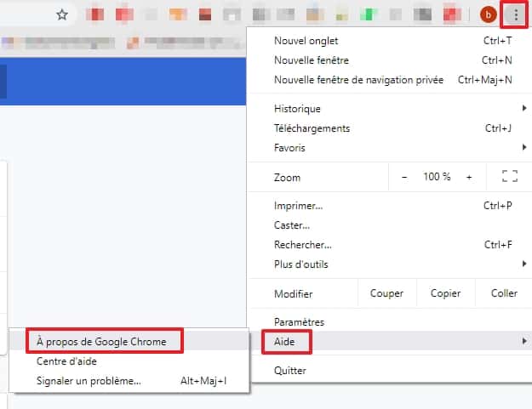
Task: Click the profile avatar with letter b
Action: click(489, 14)
